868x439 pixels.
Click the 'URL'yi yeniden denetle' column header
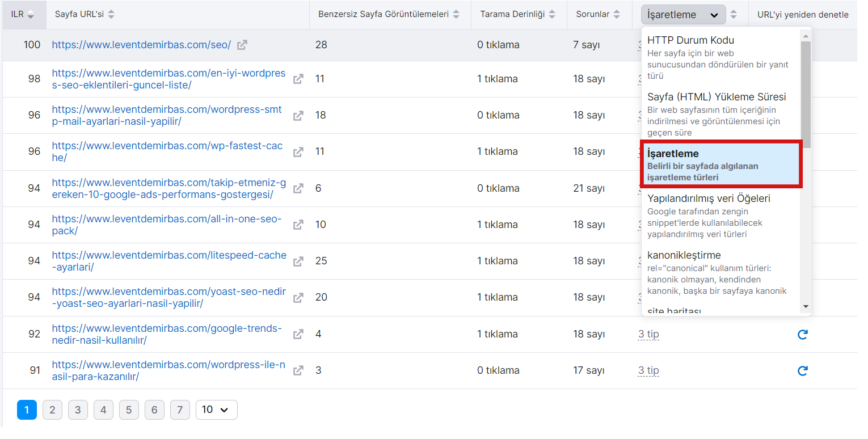[803, 15]
